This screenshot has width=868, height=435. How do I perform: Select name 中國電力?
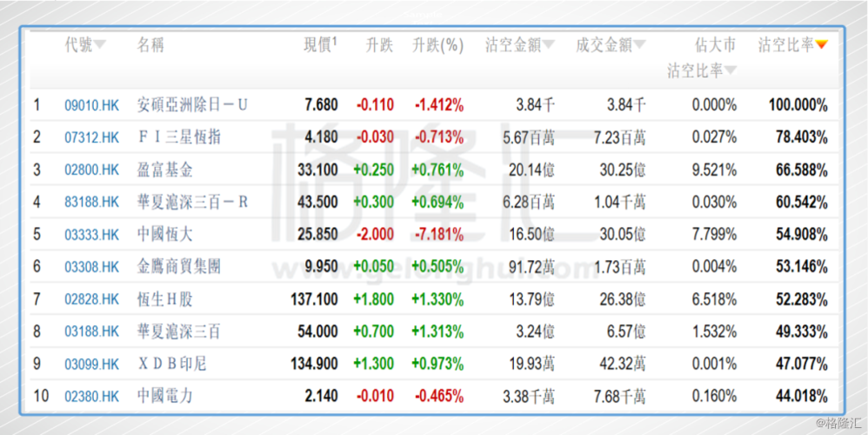pos(164,397)
